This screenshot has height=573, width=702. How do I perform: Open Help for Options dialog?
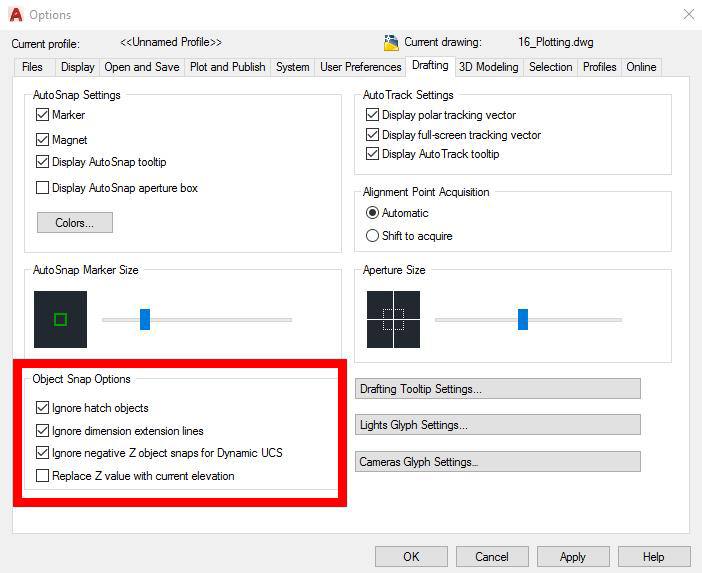pyautogui.click(x=654, y=557)
